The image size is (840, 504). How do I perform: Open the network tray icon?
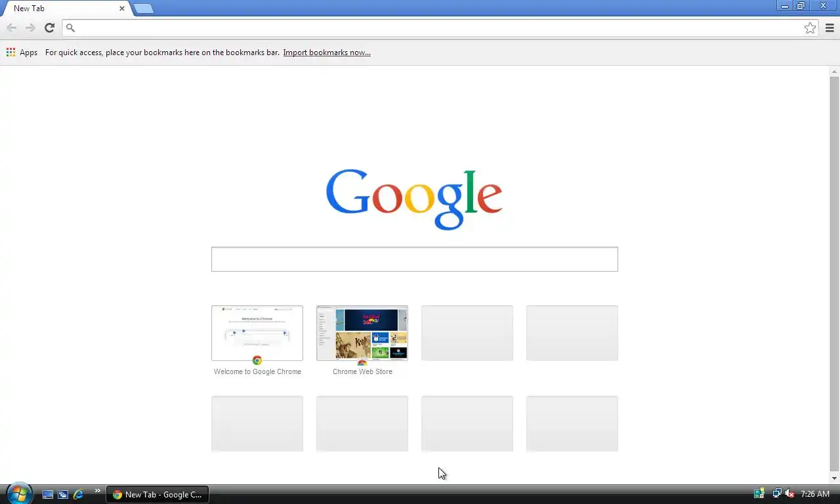777,493
